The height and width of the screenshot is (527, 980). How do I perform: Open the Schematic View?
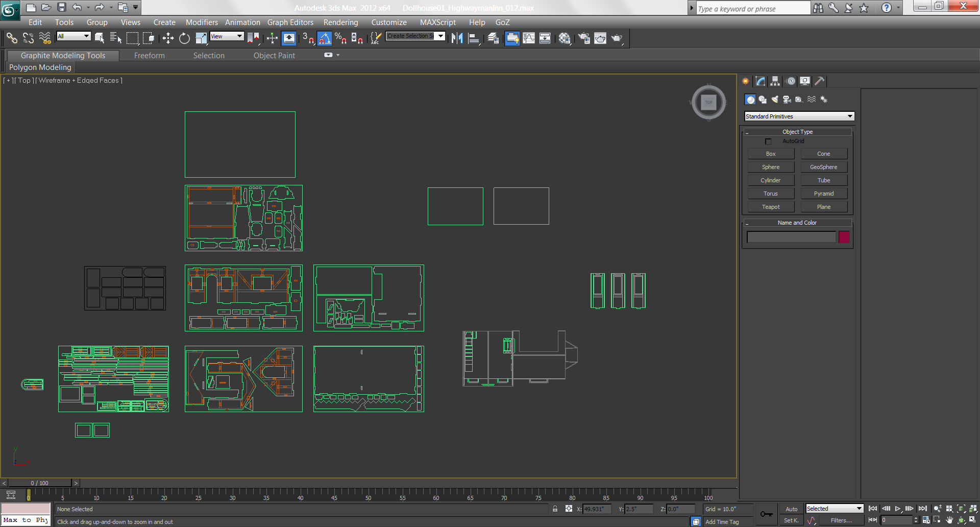(545, 38)
